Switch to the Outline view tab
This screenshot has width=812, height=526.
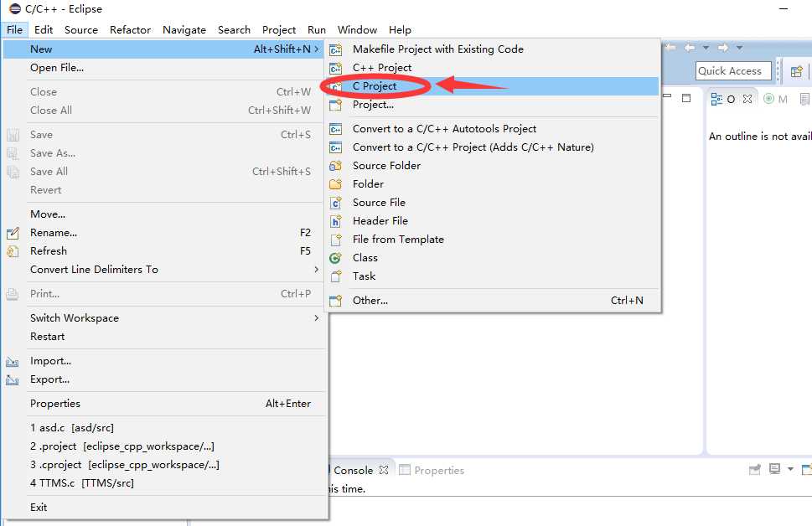(x=723, y=99)
